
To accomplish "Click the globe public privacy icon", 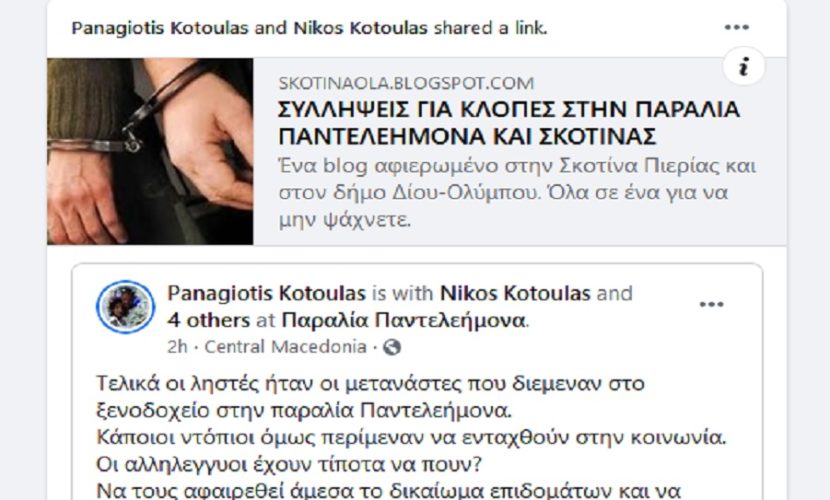I will click(x=392, y=347).
